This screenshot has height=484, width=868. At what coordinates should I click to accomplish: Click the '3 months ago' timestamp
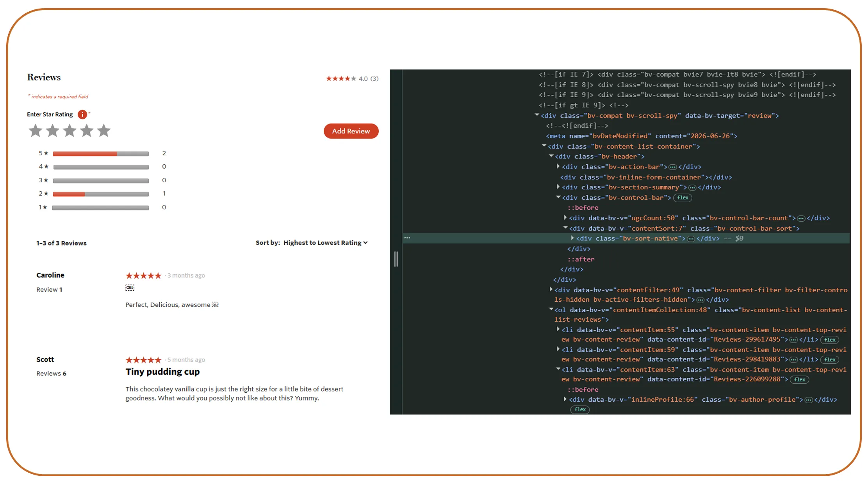click(x=186, y=276)
